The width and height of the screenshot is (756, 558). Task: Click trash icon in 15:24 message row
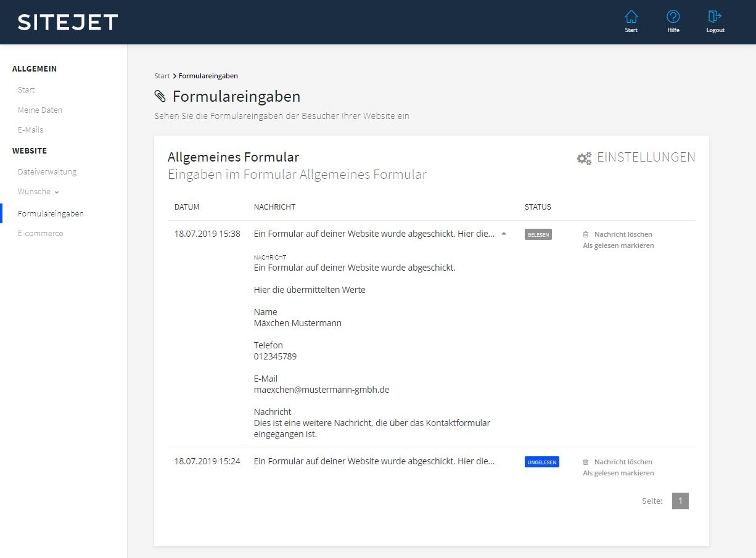point(586,462)
